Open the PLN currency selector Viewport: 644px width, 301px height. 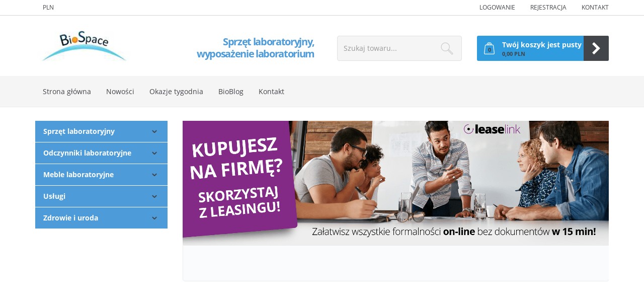pos(48,8)
